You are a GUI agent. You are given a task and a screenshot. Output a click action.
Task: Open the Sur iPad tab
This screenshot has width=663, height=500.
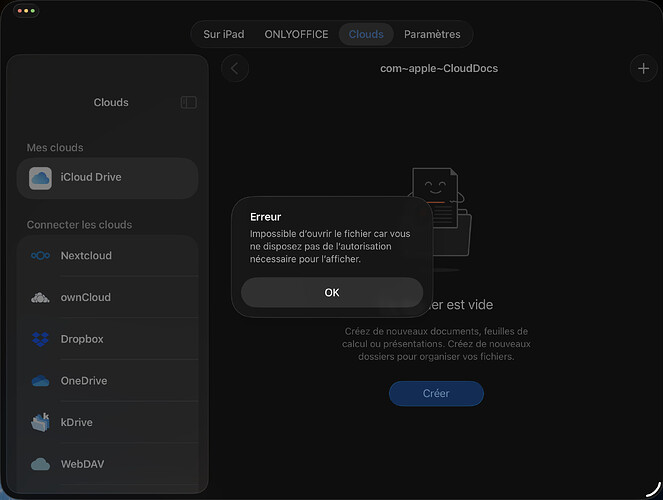[224, 34]
